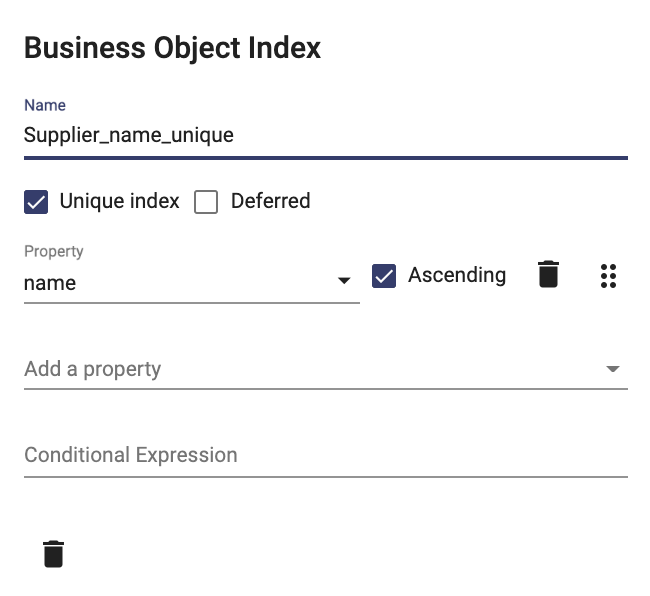Open the Property dropdown showing name
This screenshot has width=650, height=596.
(192, 283)
